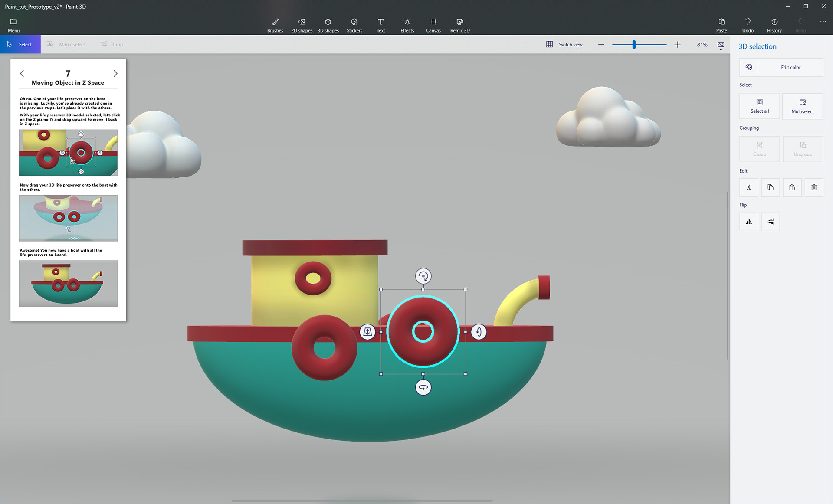Activate the Select tool
This screenshot has height=504, width=833.
coord(20,44)
